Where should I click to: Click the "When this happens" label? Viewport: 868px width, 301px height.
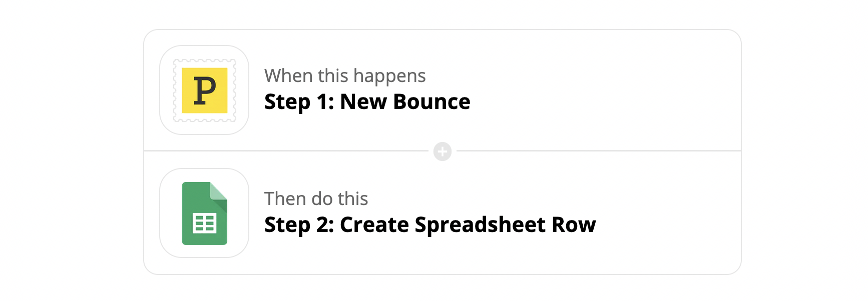click(345, 76)
